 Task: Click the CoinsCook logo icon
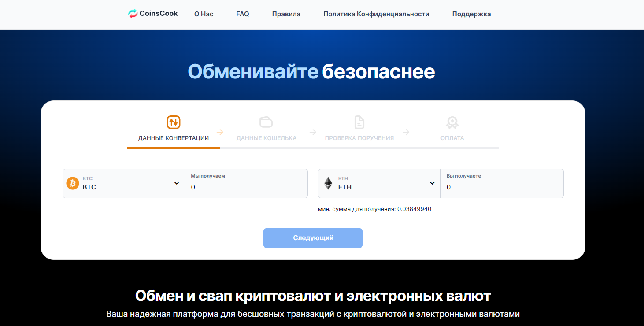tap(133, 14)
